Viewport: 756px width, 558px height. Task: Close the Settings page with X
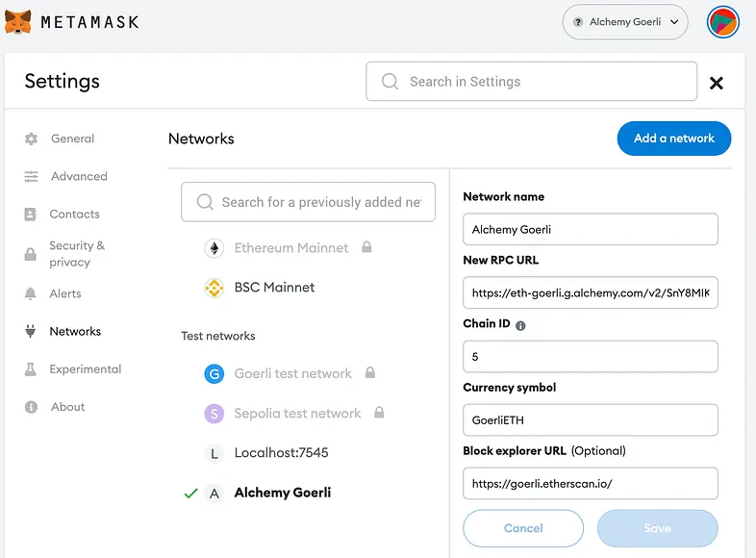click(x=716, y=83)
